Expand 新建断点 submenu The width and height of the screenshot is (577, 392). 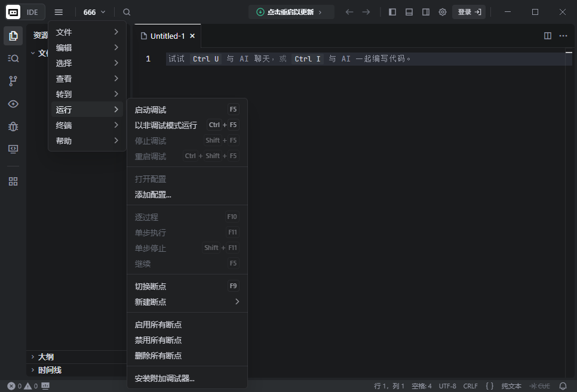(187, 302)
